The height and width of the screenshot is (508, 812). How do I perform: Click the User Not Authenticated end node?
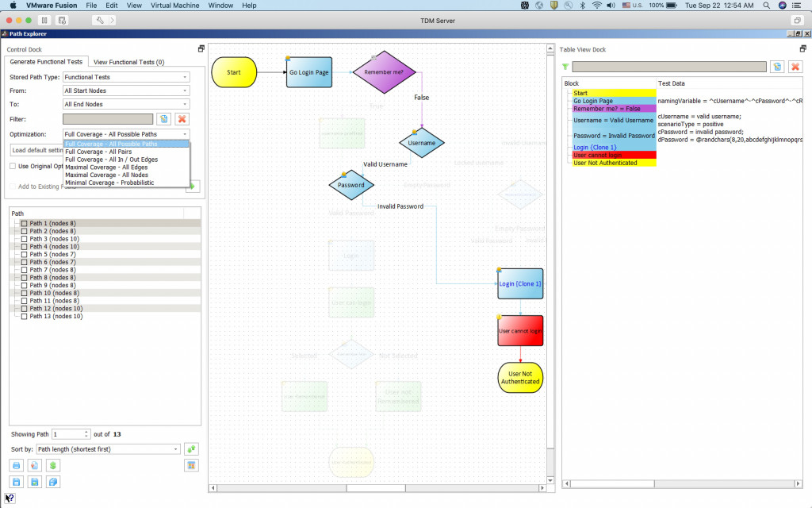[520, 377]
